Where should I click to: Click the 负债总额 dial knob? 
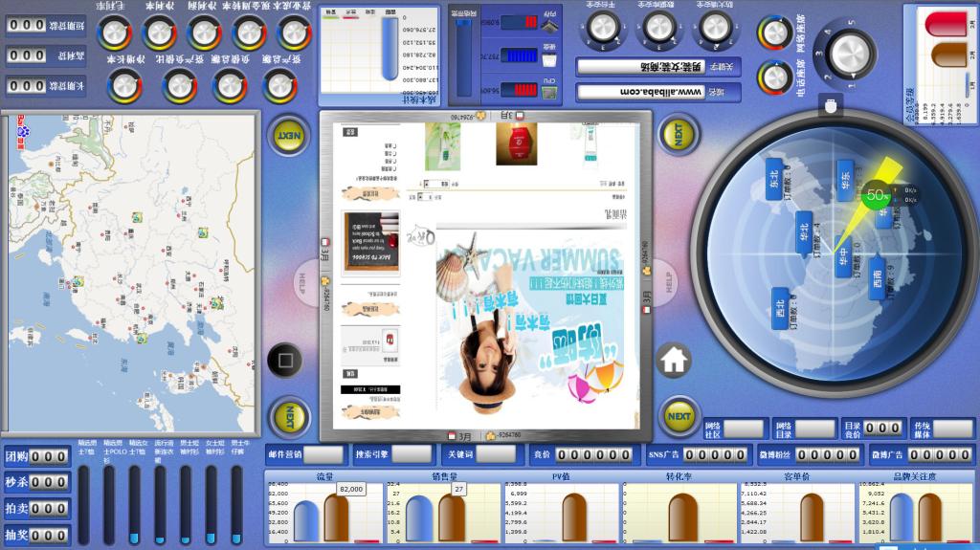tap(230, 86)
